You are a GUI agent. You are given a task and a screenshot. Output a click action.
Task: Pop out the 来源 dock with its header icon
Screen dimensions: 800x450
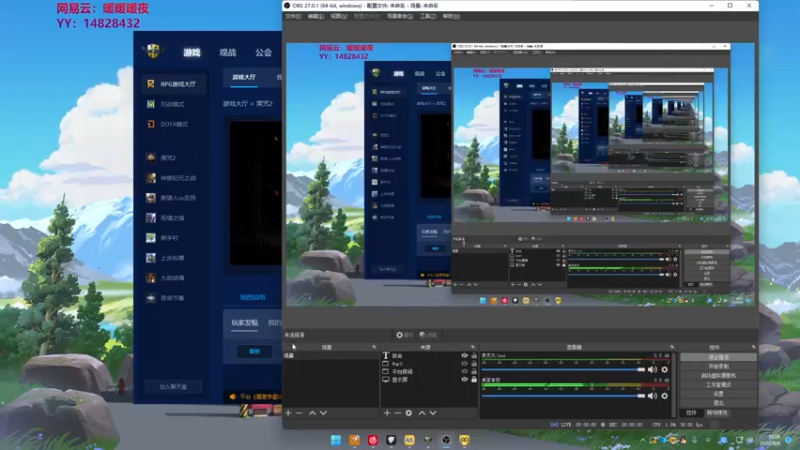473,347
